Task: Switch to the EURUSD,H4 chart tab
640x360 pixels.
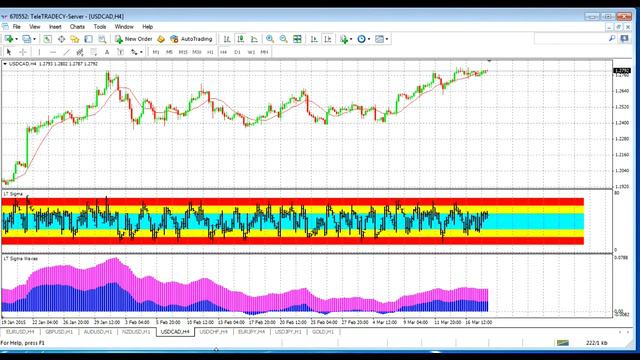Action: pyautogui.click(x=20, y=332)
